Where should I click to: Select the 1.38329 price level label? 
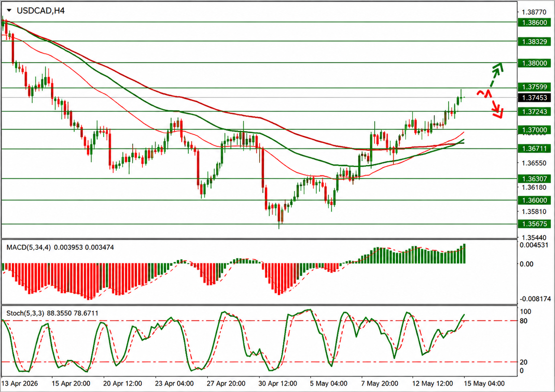[x=534, y=42]
